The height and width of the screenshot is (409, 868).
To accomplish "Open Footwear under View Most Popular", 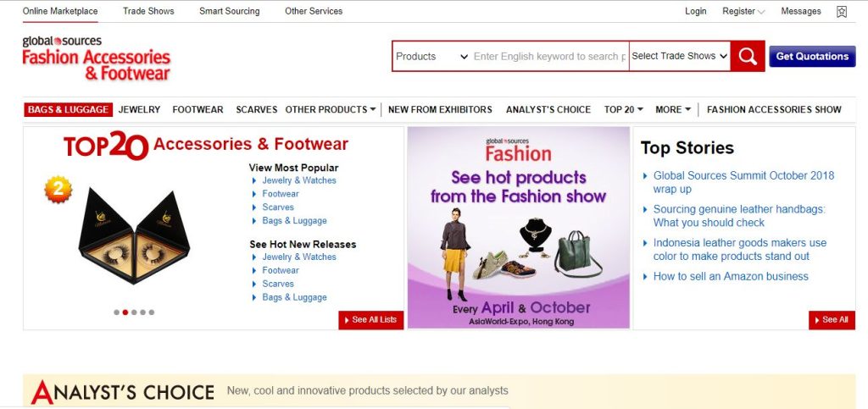I will (x=280, y=193).
